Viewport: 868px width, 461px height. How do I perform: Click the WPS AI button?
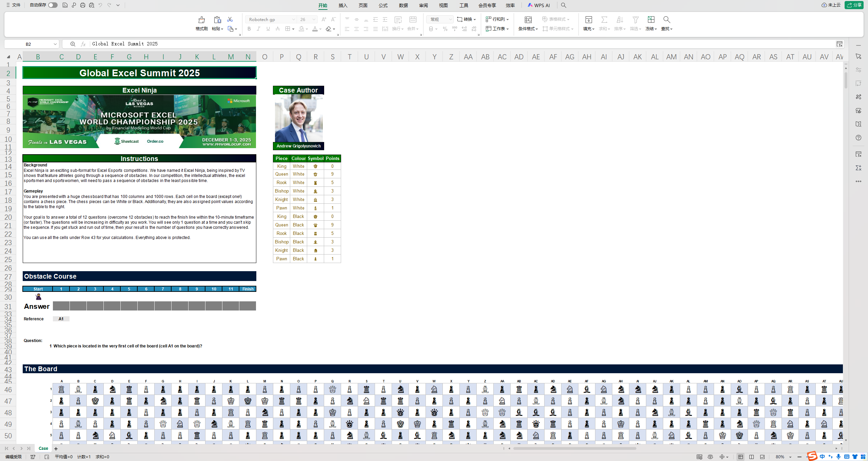(x=539, y=5)
